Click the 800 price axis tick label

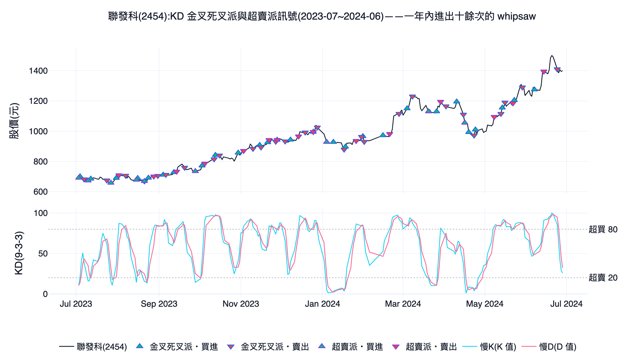click(x=41, y=161)
